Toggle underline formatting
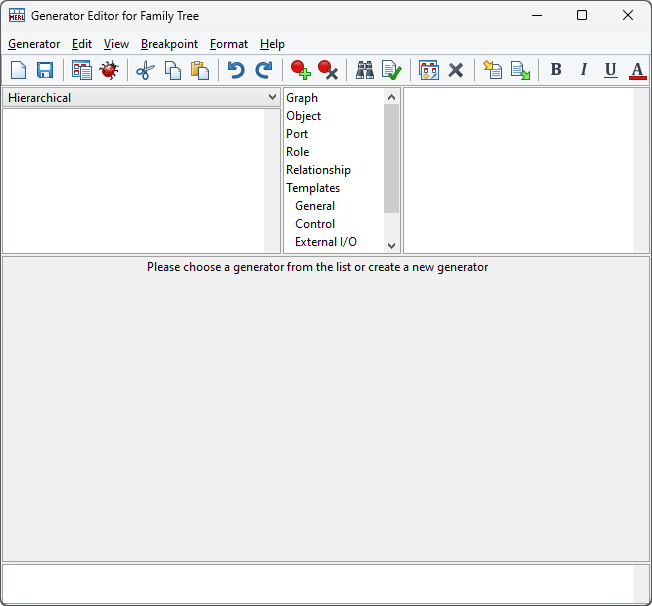The width and height of the screenshot is (652, 606). (x=610, y=70)
